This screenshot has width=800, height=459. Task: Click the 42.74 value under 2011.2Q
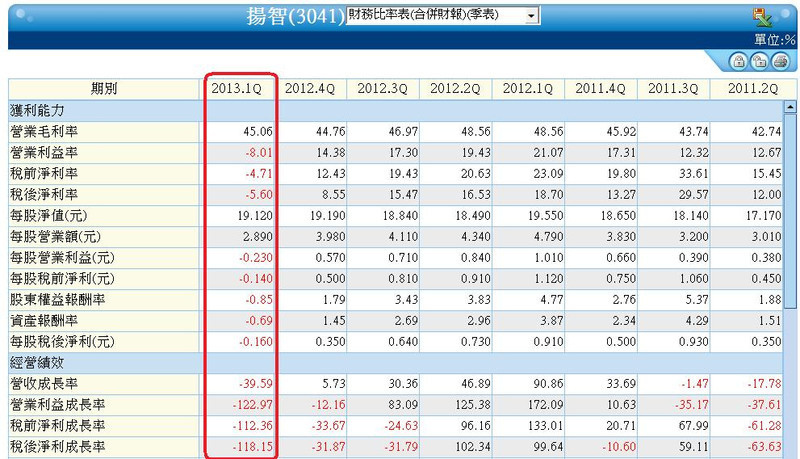[x=766, y=132]
